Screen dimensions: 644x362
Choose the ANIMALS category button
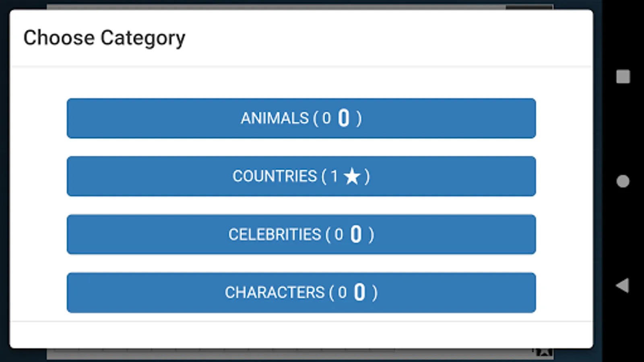[x=301, y=118]
